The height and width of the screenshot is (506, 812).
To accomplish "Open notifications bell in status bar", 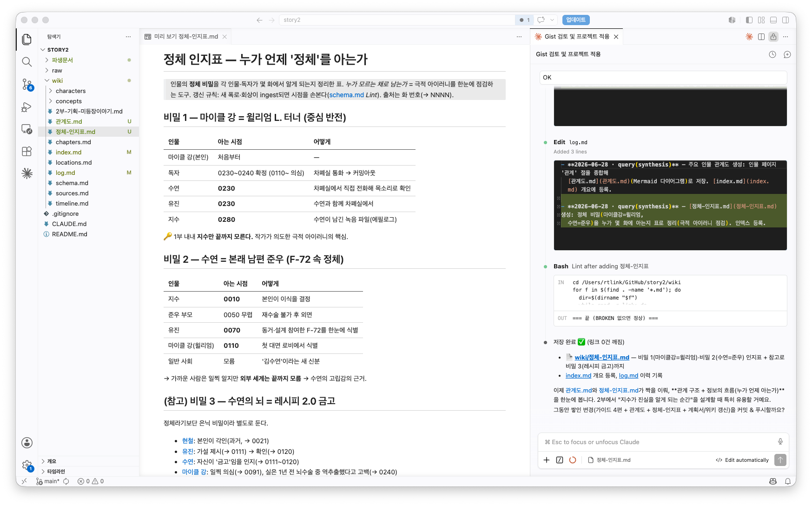I will pos(788,481).
